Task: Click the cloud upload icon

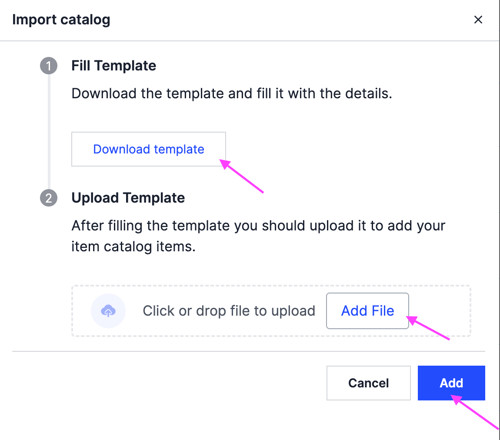Action: [108, 311]
